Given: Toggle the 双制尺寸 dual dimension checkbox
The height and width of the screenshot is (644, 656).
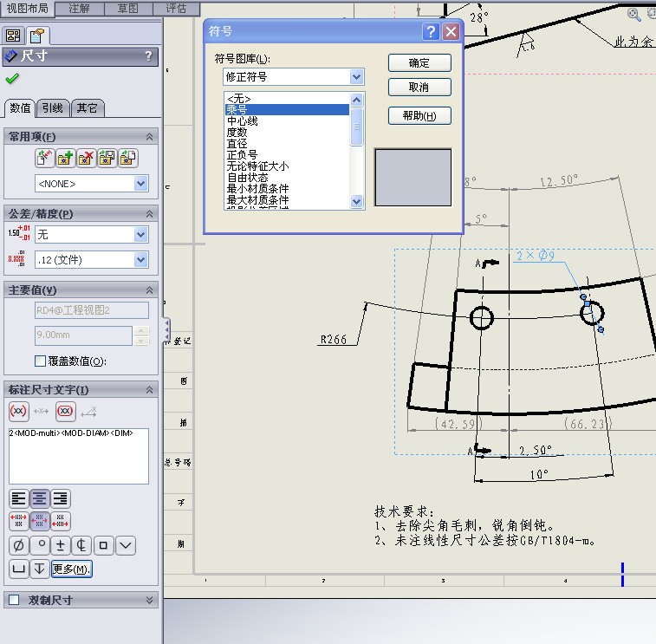Looking at the screenshot, I should [14, 600].
